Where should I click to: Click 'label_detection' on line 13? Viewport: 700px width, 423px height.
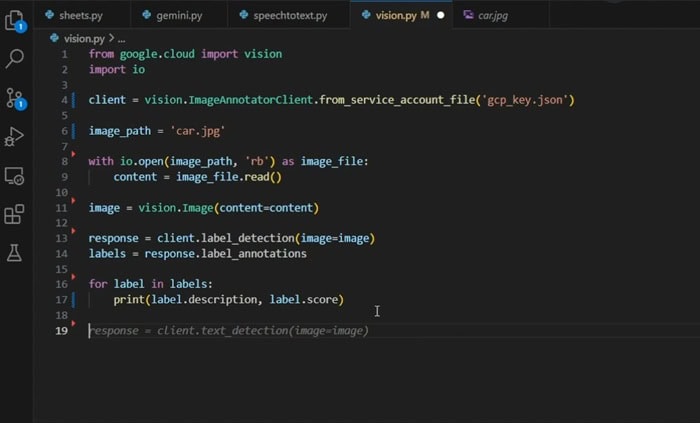pyautogui.click(x=247, y=238)
